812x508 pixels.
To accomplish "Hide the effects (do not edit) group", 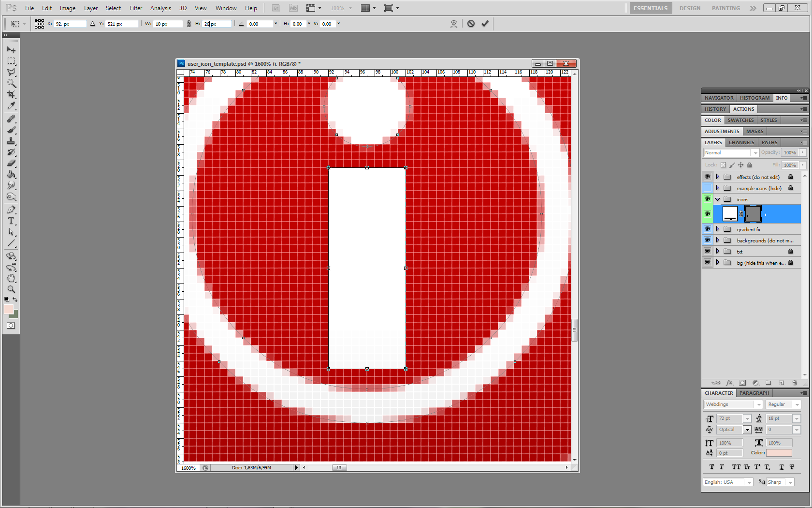I will coord(707,177).
